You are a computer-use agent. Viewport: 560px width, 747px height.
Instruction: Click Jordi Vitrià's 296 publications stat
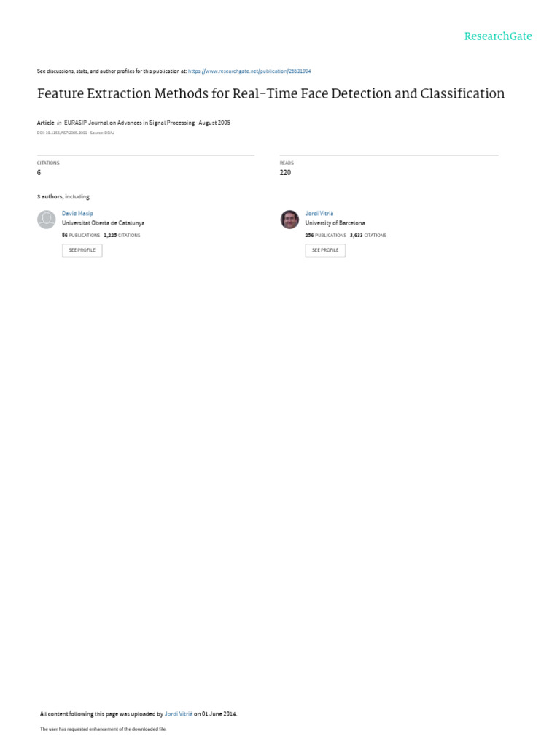click(x=325, y=236)
